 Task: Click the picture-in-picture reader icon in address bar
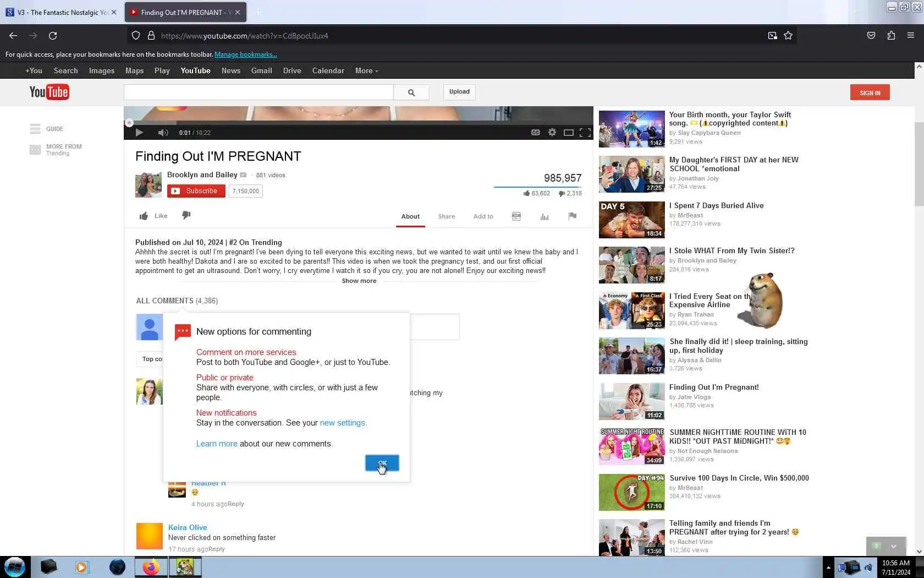click(773, 36)
